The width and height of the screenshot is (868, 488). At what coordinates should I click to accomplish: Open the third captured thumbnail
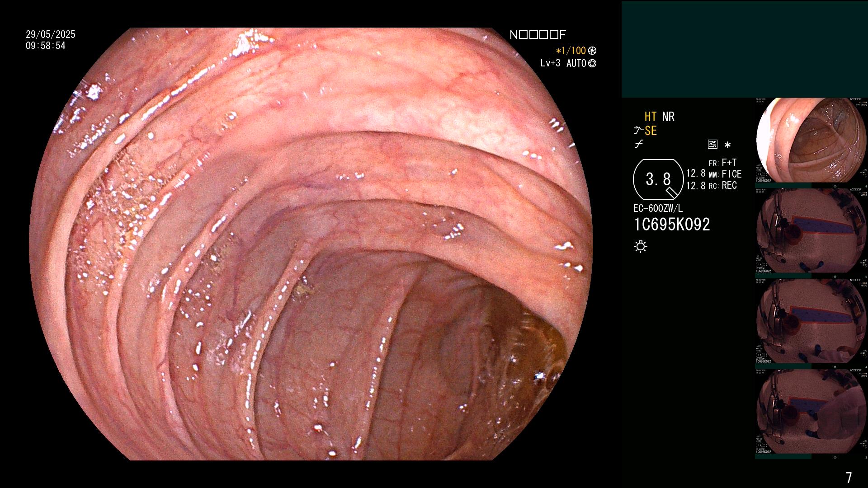coord(811,321)
